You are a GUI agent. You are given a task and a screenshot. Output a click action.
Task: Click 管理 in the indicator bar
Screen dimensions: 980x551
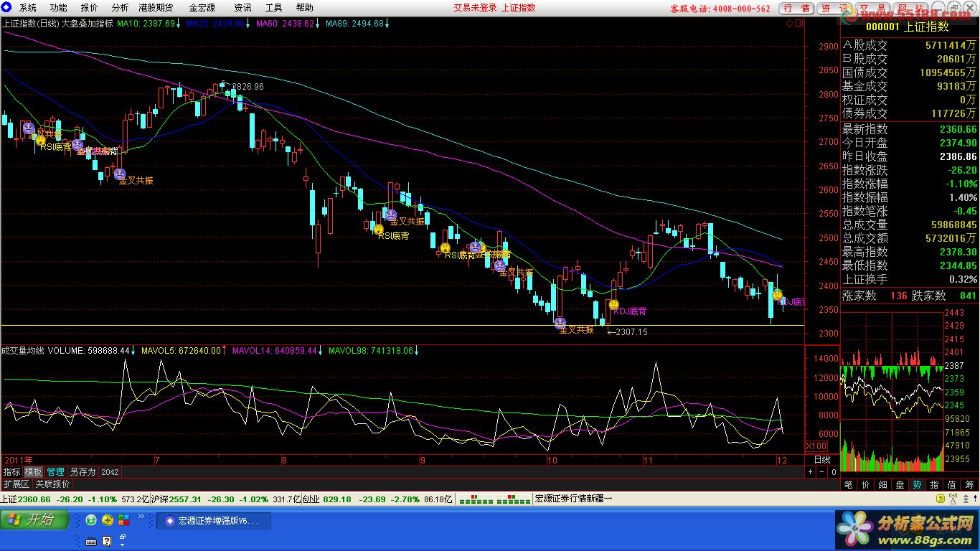[55, 472]
